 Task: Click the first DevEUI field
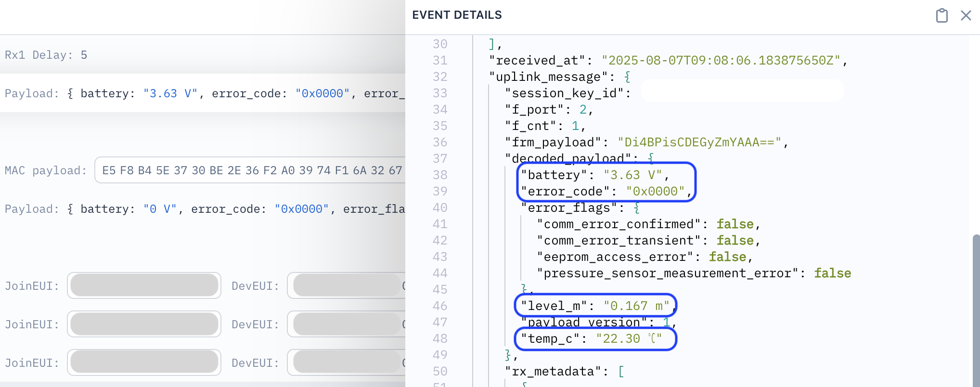pyautogui.click(x=347, y=285)
